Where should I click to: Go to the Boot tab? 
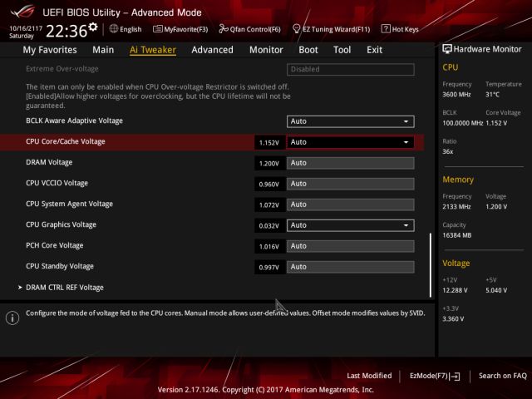point(308,50)
